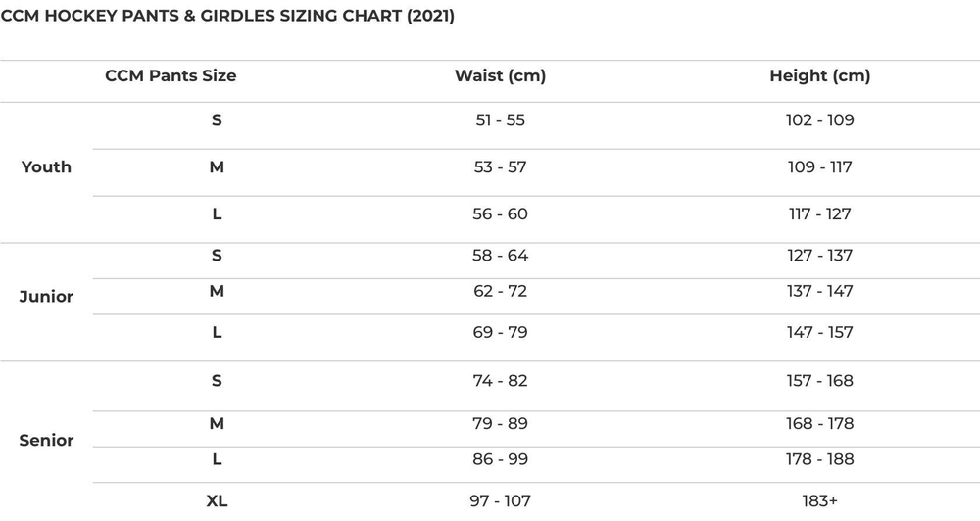Select height value 137 - 147
Image resolution: width=980 pixels, height=521 pixels.
coord(819,291)
